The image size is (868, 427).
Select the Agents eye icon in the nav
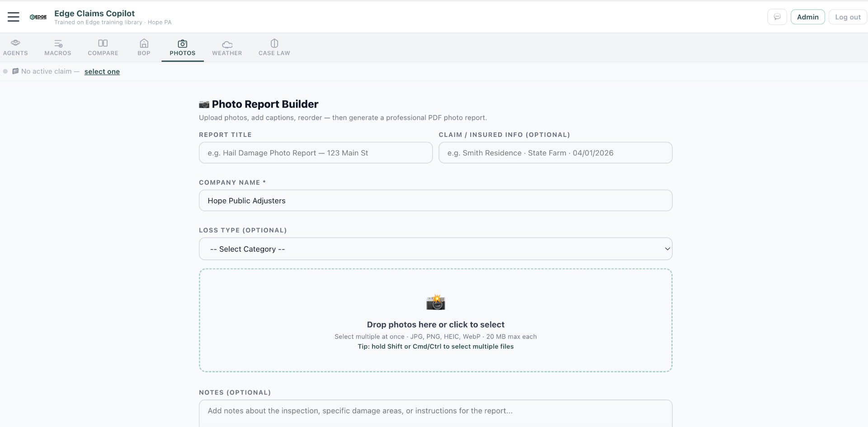[x=16, y=42]
